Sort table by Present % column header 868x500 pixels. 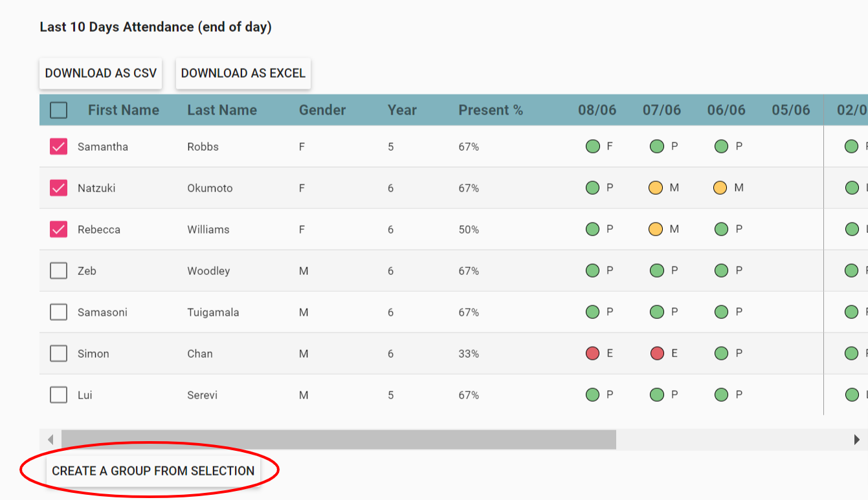tap(490, 110)
